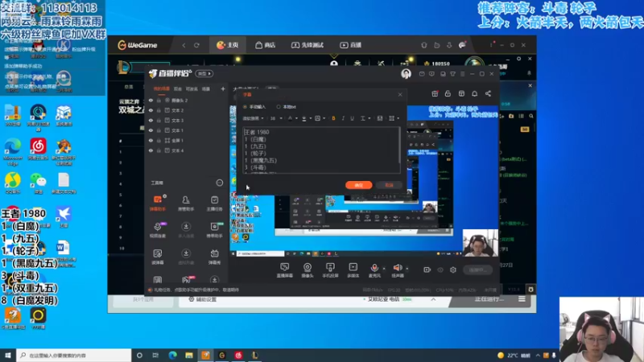
Task: Collapse toolbox with minus circle icon
Action: pyautogui.click(x=220, y=183)
